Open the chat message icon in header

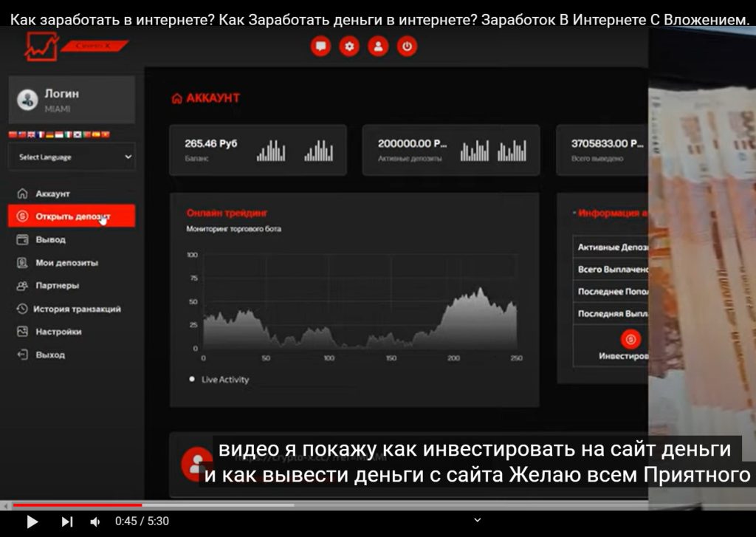[320, 47]
